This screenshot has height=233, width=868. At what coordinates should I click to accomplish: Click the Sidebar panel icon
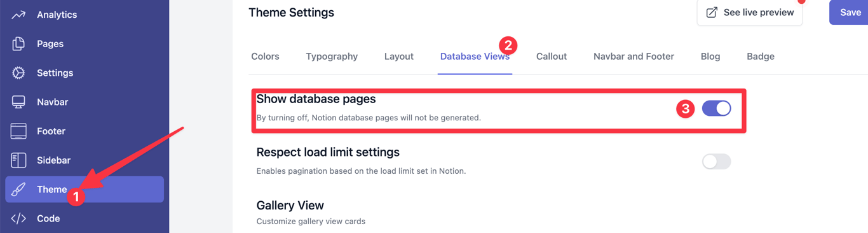[18, 160]
